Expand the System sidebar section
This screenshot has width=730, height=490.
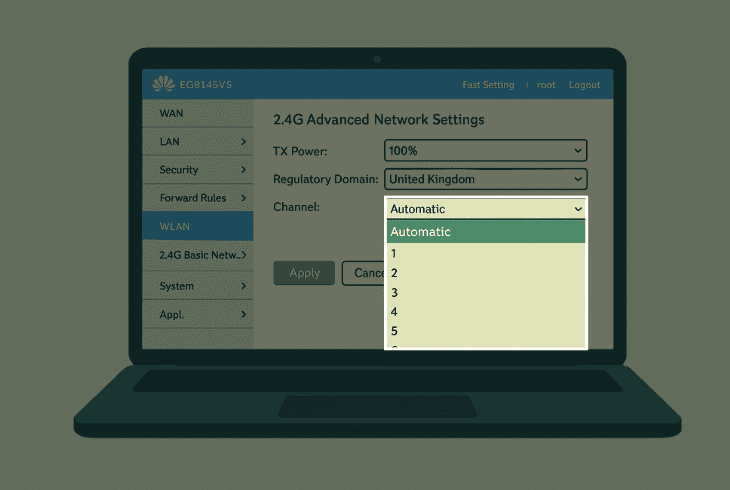(197, 286)
